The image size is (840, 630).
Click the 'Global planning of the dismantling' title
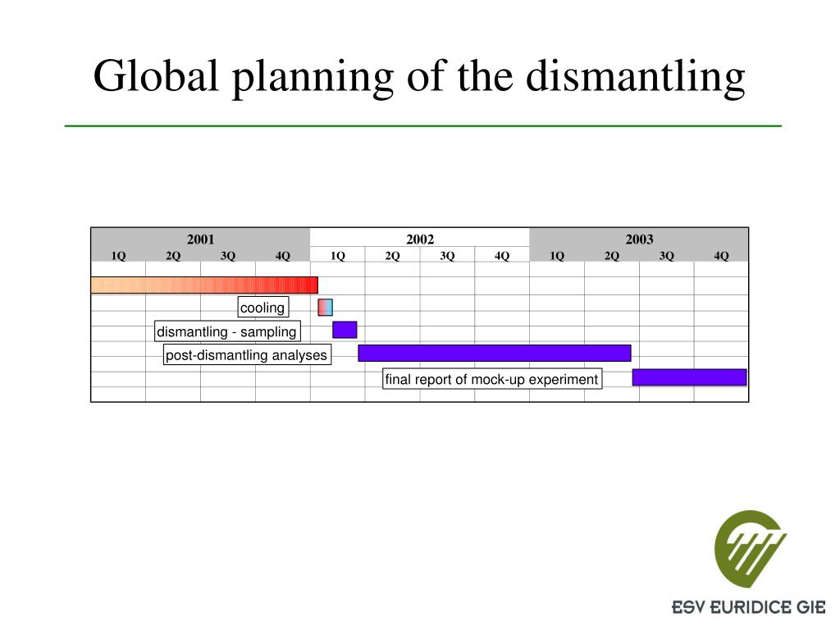click(419, 76)
